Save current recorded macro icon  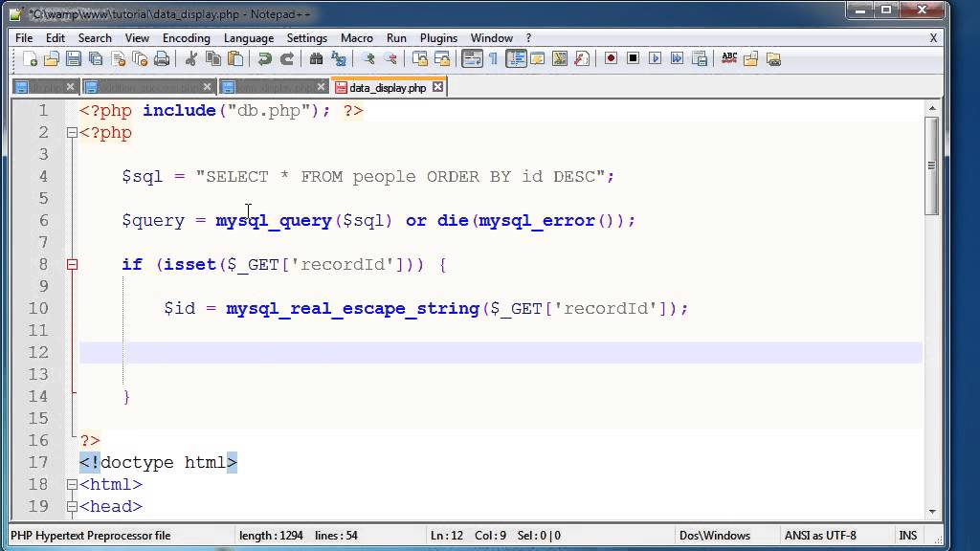700,58
